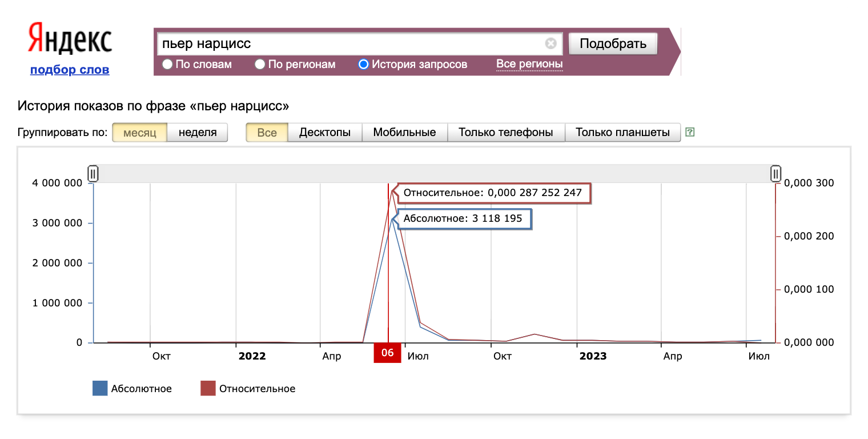Grab the right range slider handle
Screen dimensions: 868x439
tap(775, 173)
